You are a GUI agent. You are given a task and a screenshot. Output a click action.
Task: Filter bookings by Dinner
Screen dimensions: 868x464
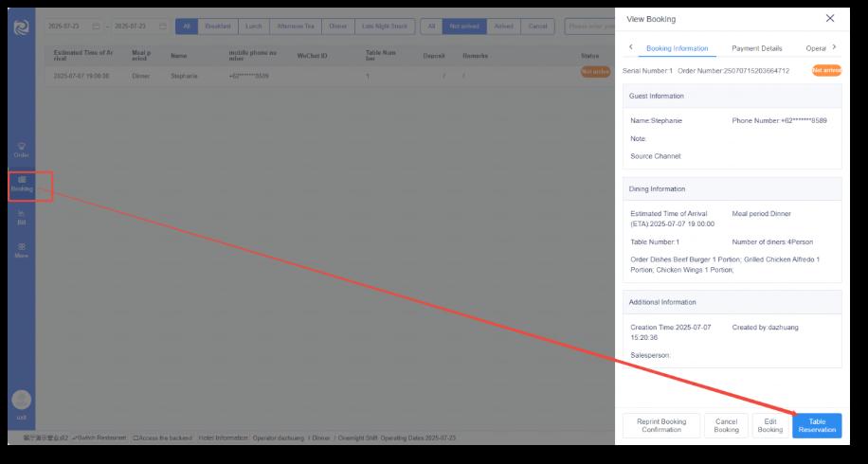click(x=337, y=27)
